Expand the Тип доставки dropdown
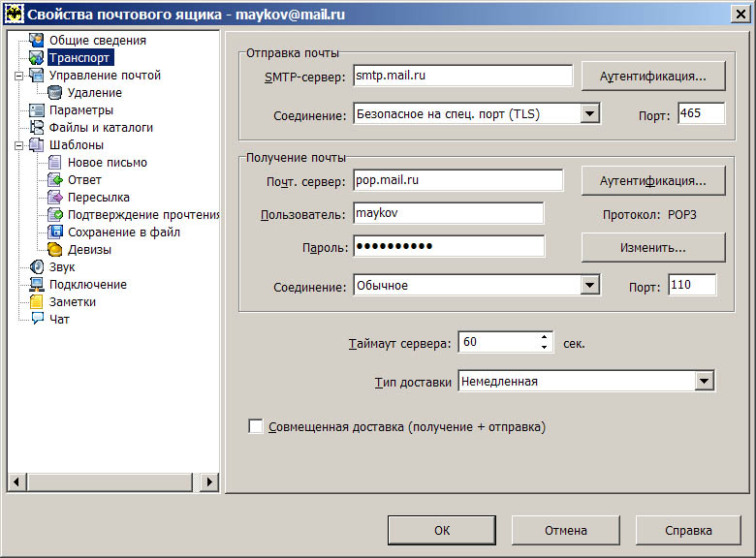756x558 pixels. pyautogui.click(x=704, y=382)
